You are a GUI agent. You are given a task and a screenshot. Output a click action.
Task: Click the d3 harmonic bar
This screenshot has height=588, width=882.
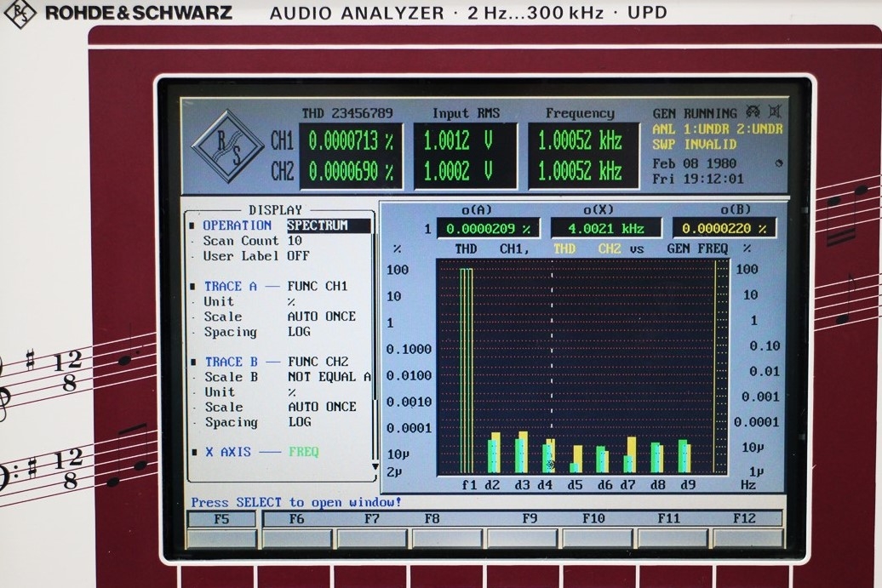pyautogui.click(x=521, y=453)
